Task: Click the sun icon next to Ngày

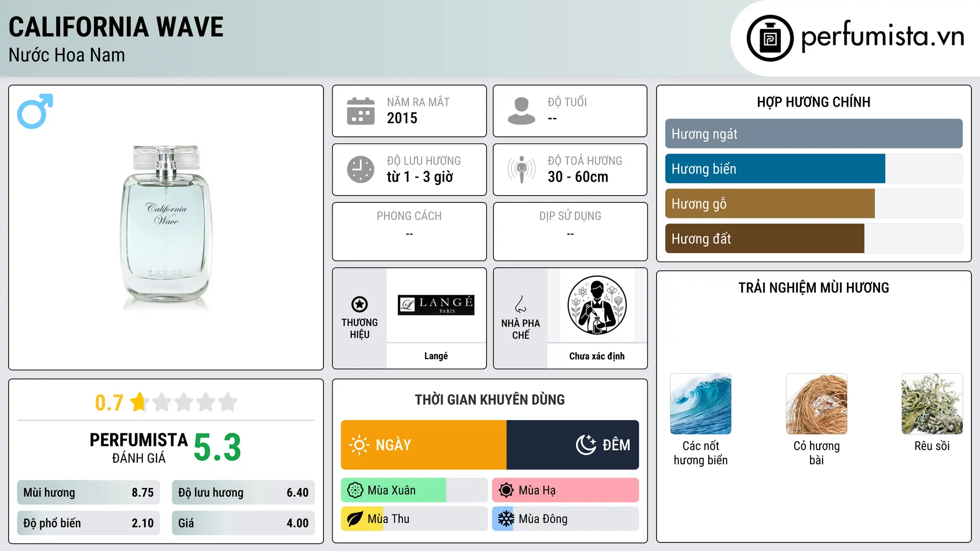Action: click(359, 445)
